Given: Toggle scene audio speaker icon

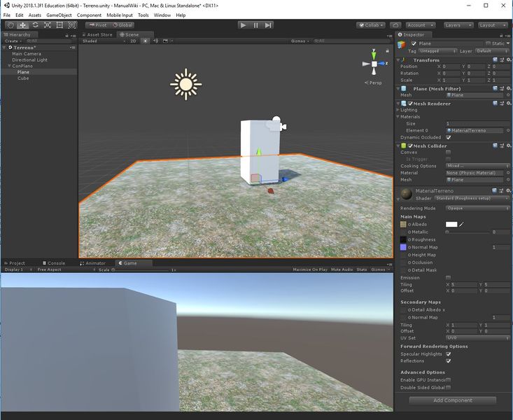Looking at the screenshot, I should [x=155, y=41].
